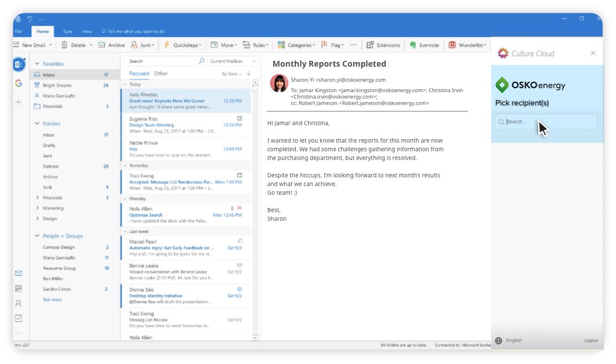Viewport: 616px width, 364px height.
Task: Click the Undo arrow in title bar
Action: [30, 19]
